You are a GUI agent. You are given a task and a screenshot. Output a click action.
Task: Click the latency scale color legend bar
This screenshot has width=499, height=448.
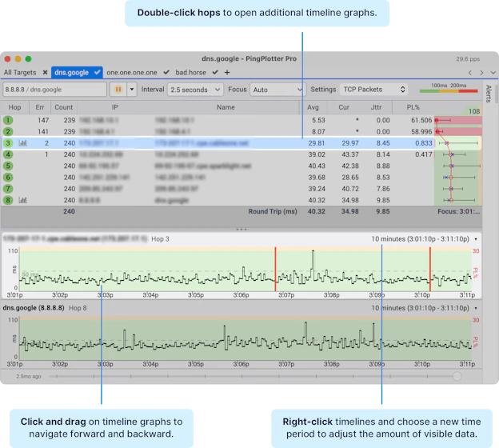tap(449, 91)
